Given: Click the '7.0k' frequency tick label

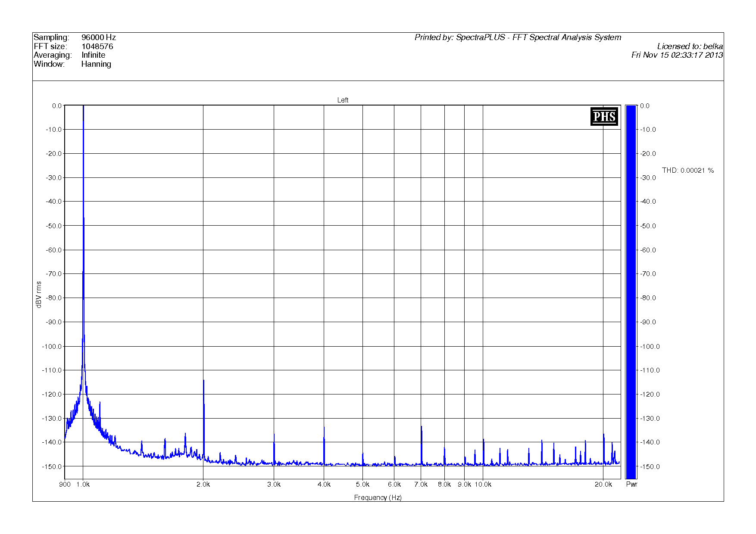Looking at the screenshot, I should point(421,484).
